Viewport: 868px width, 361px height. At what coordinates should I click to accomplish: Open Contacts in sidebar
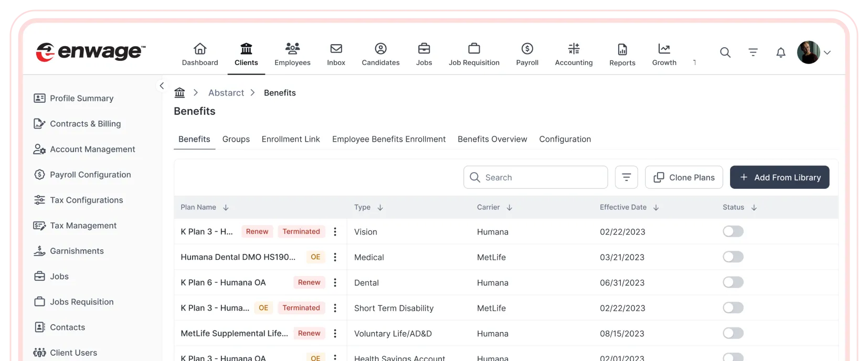59,327
